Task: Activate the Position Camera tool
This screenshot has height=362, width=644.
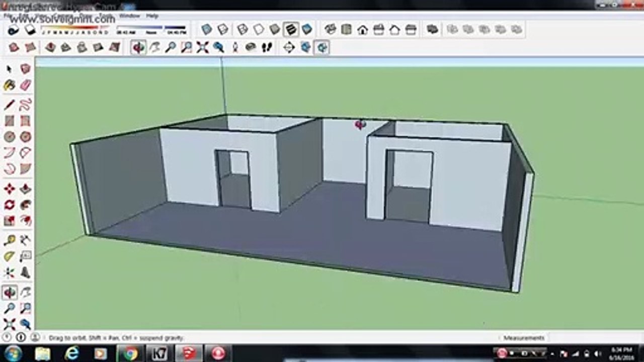Action: (x=235, y=47)
